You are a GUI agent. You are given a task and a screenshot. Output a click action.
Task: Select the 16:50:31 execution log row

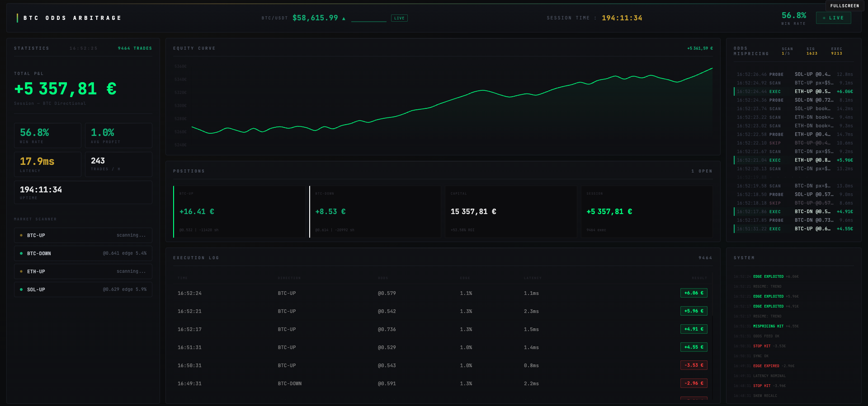443,365
